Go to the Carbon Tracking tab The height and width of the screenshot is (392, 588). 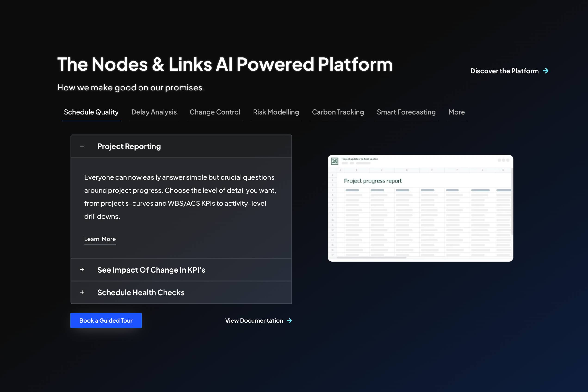338,112
